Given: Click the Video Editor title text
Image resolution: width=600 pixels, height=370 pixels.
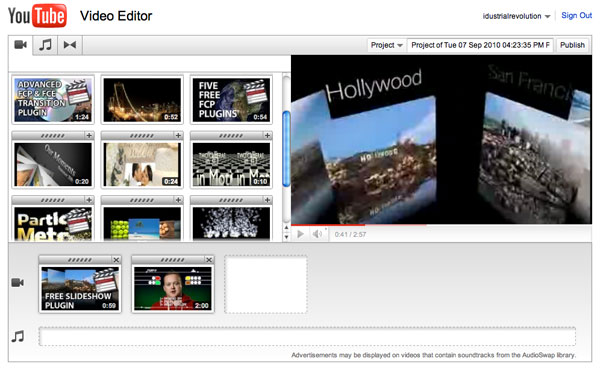Looking at the screenshot, I should [116, 16].
